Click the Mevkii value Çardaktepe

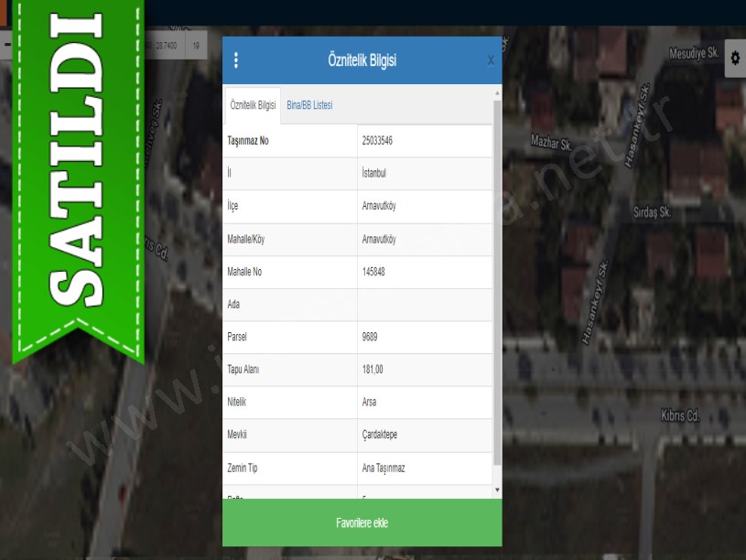(380, 435)
